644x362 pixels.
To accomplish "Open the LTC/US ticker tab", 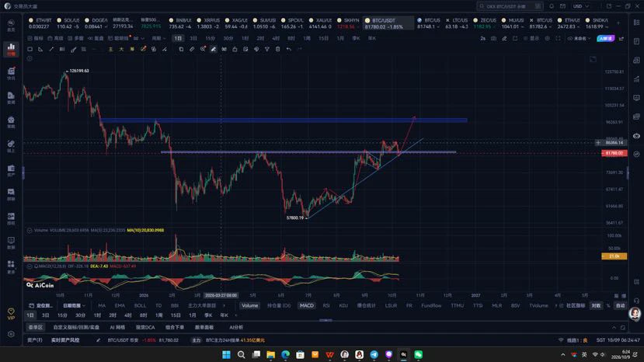I will 457,23.
